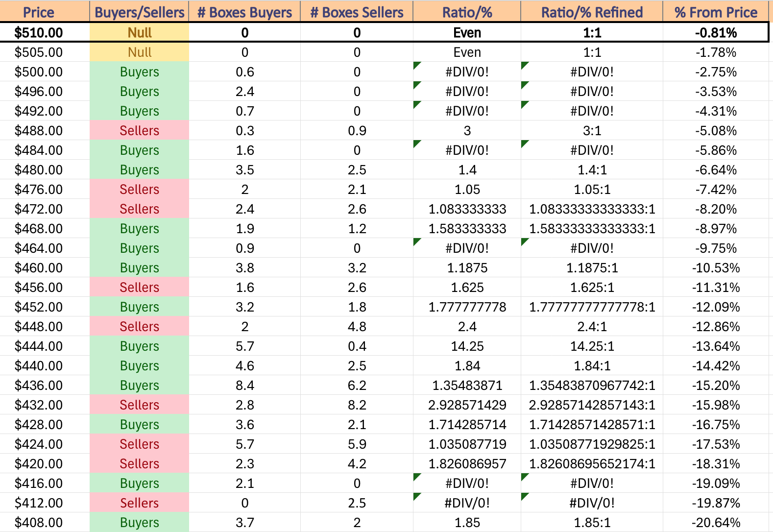Click the $484.00 price cell

click(x=45, y=150)
